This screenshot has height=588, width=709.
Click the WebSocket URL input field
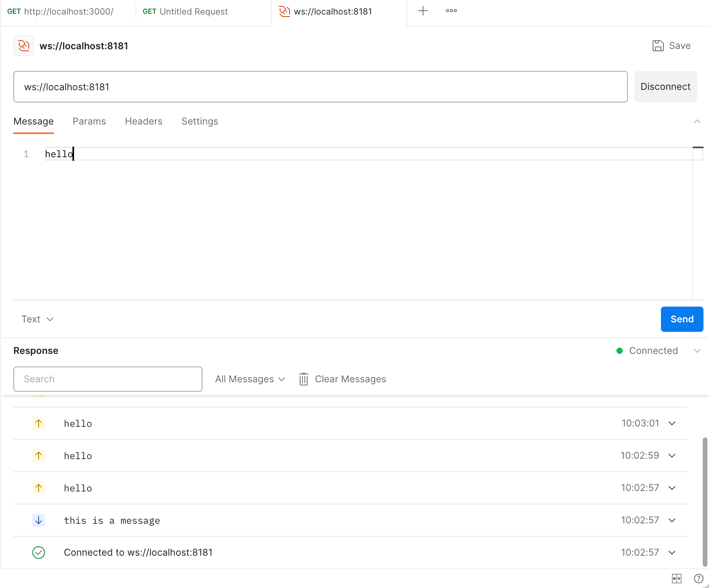(x=320, y=87)
